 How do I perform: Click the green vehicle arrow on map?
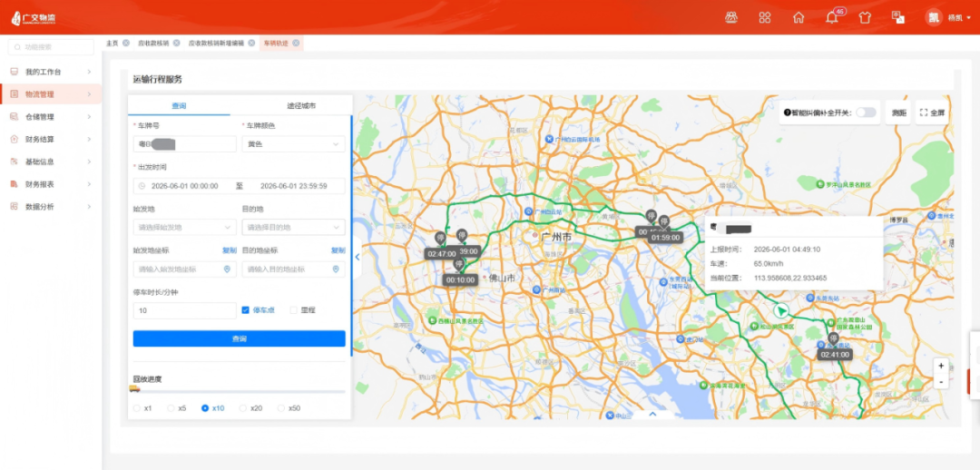[780, 310]
